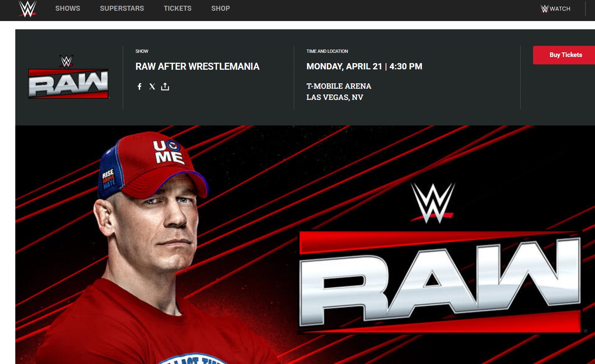
Task: Share the event on Facebook
Action: 140,86
